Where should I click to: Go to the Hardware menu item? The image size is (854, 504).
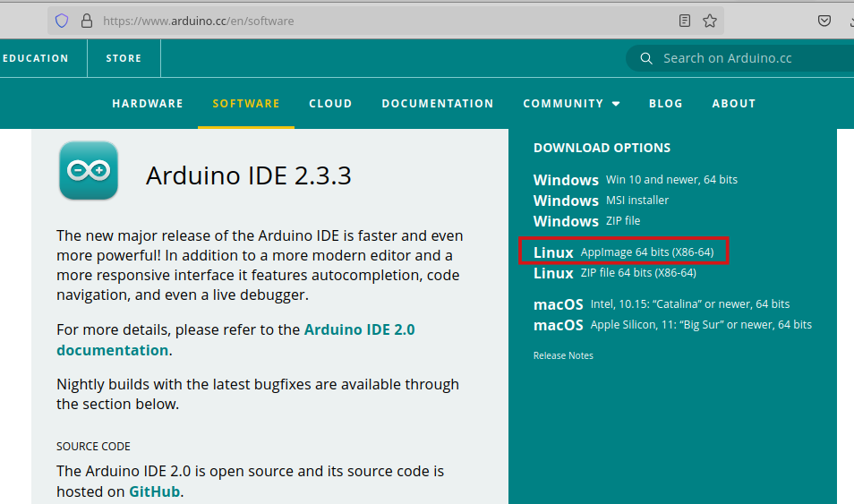click(x=148, y=104)
